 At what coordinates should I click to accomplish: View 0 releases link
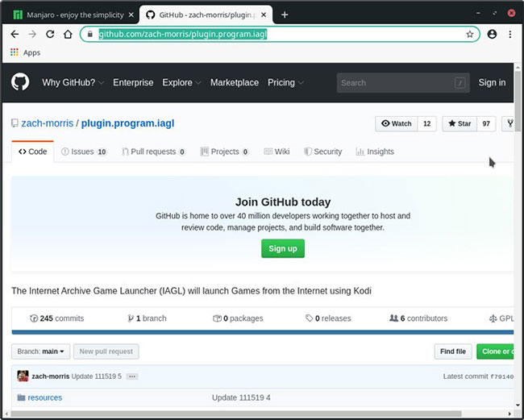(328, 318)
